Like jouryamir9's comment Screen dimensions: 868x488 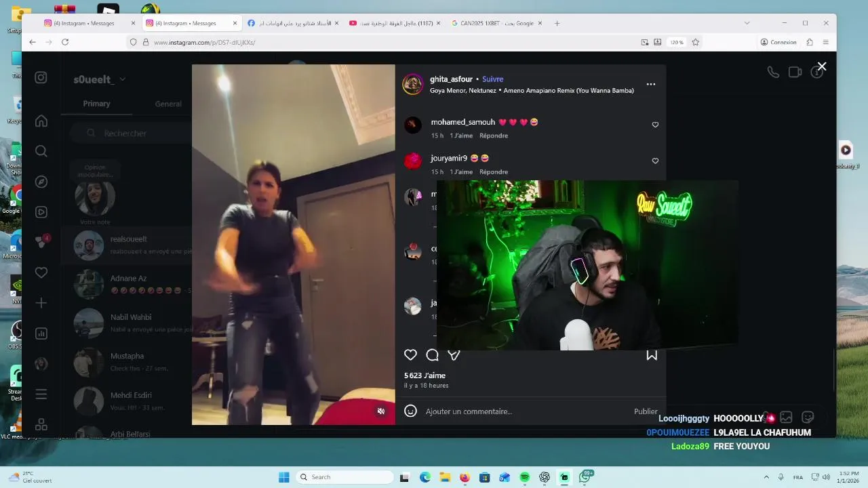(x=655, y=161)
